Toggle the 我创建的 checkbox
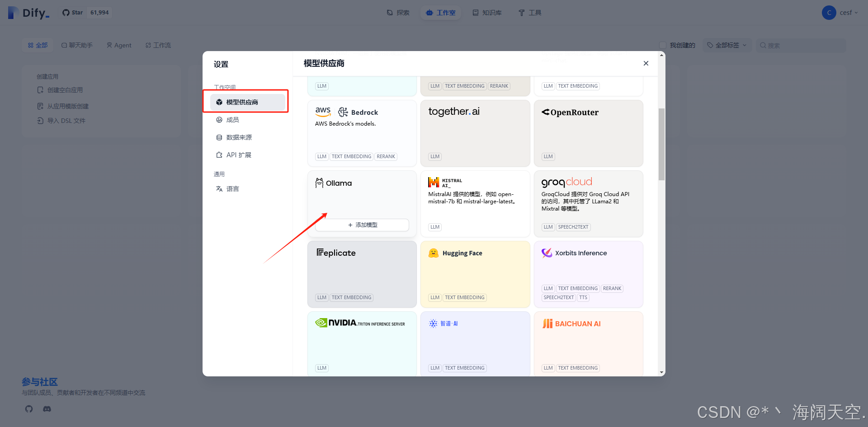 663,45
